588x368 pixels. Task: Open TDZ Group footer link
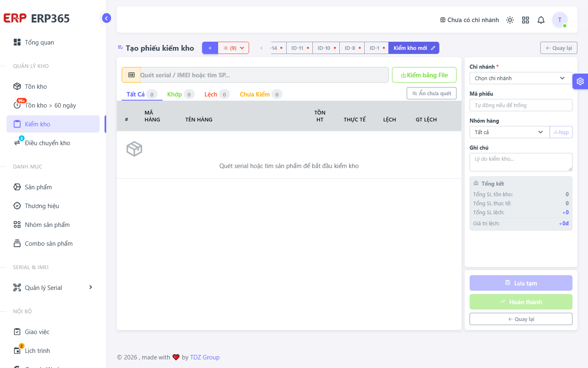205,357
